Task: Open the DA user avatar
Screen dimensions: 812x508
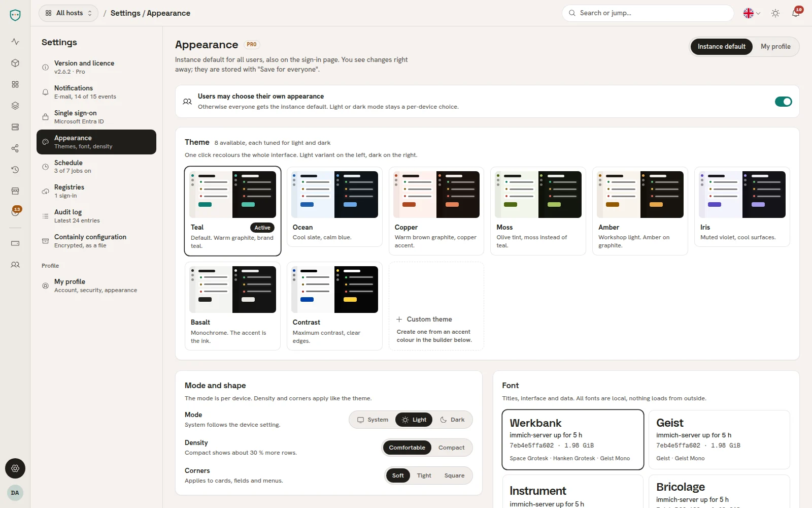Action: [15, 493]
